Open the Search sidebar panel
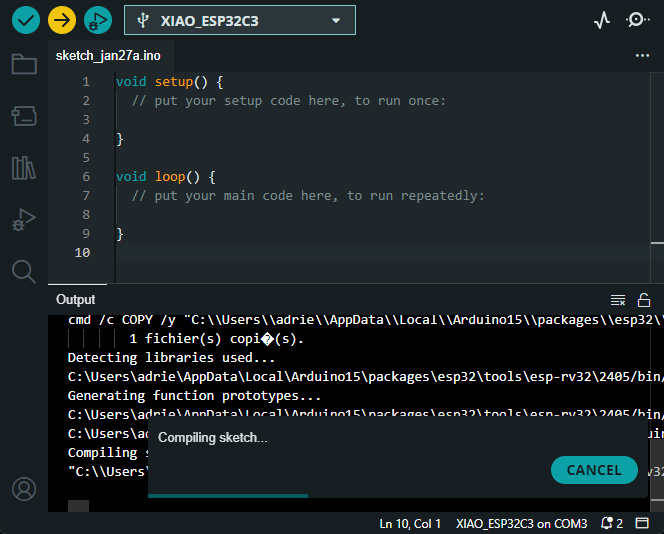Viewport: 664px width, 534px height. pyautogui.click(x=24, y=271)
